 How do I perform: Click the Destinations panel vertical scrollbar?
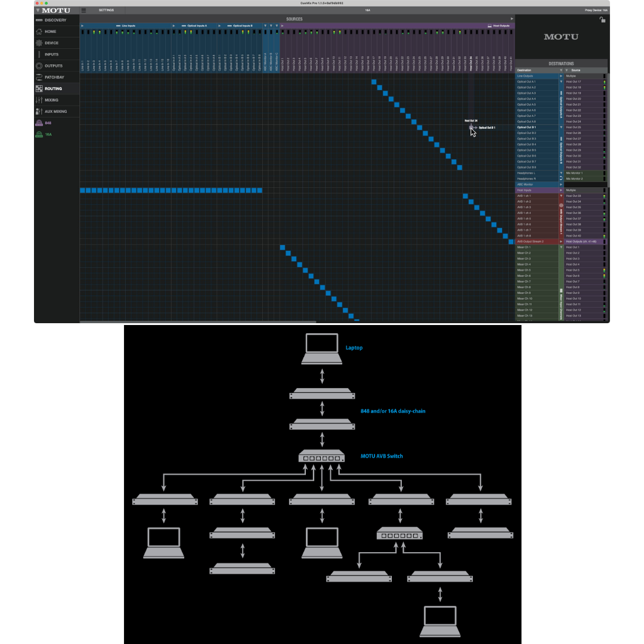pos(608,130)
